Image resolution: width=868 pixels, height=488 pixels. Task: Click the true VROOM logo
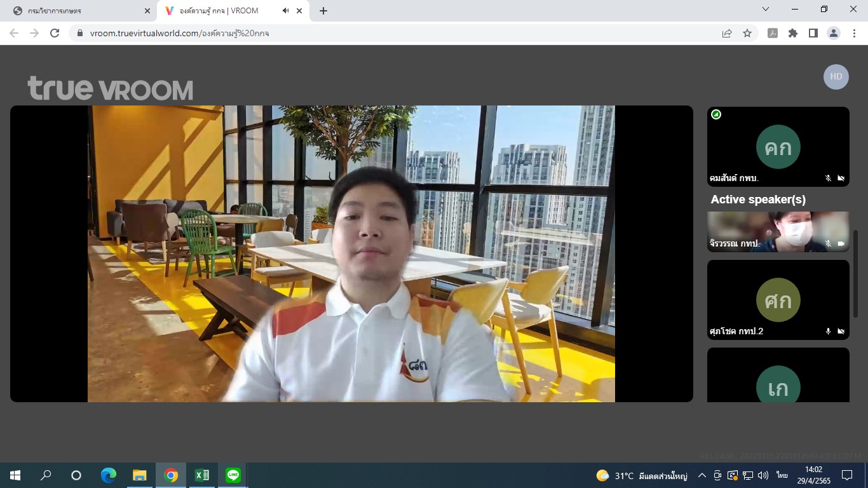coord(110,89)
